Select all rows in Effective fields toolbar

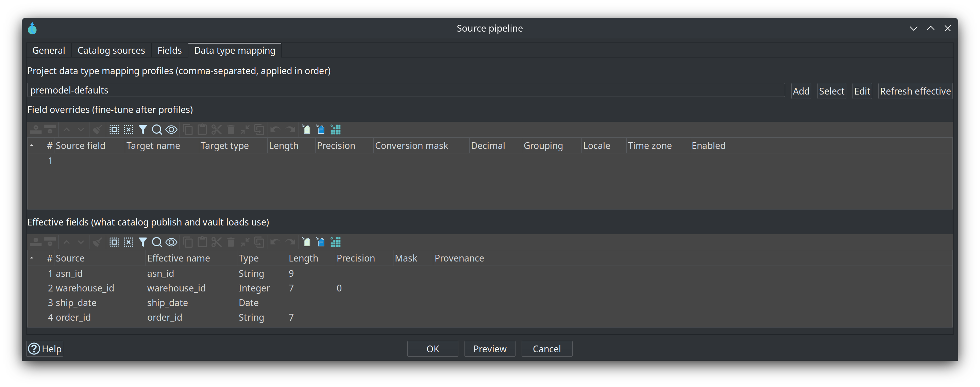(114, 242)
